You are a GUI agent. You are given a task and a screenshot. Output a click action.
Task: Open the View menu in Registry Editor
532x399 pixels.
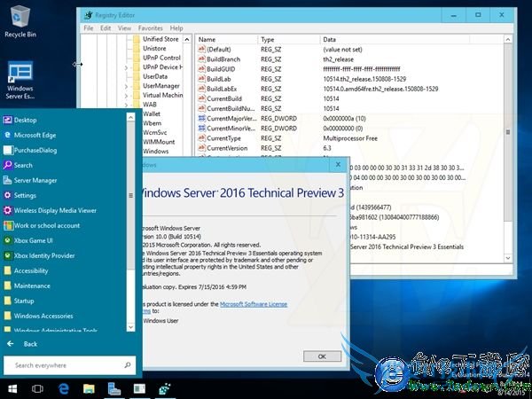[124, 28]
